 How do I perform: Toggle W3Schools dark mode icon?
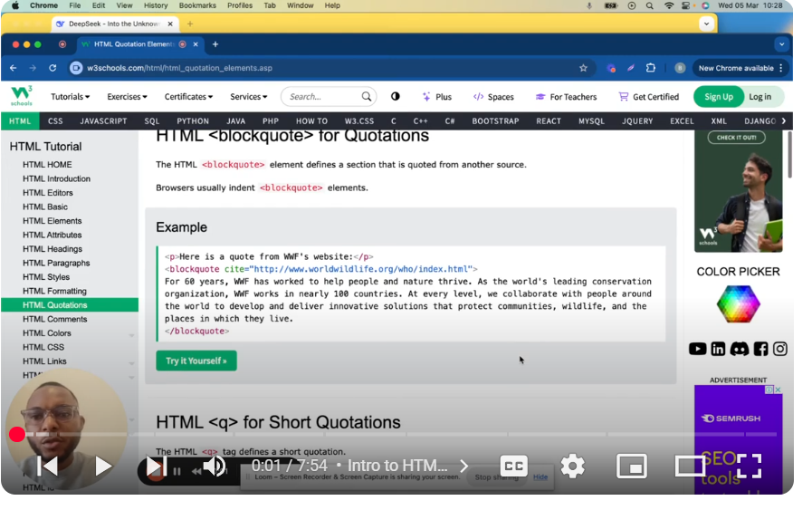pos(395,96)
